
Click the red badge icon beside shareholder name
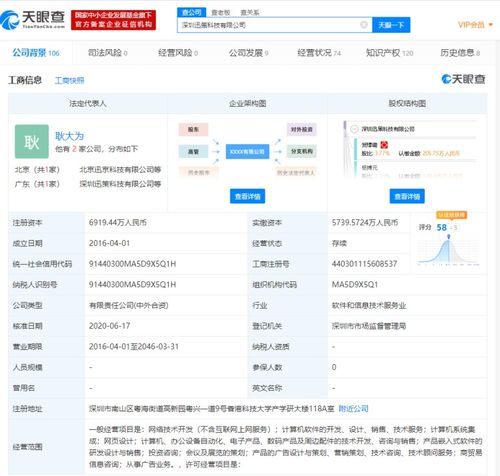[384, 145]
